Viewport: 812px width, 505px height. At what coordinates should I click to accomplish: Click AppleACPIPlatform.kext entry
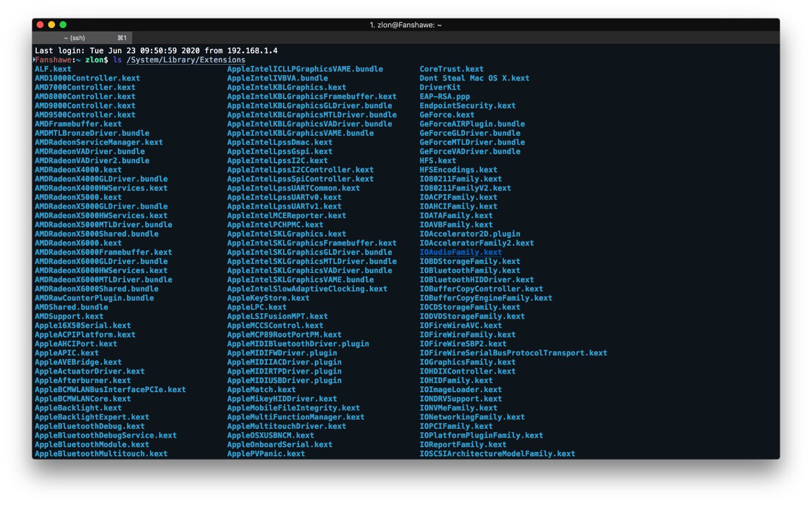[x=85, y=335]
